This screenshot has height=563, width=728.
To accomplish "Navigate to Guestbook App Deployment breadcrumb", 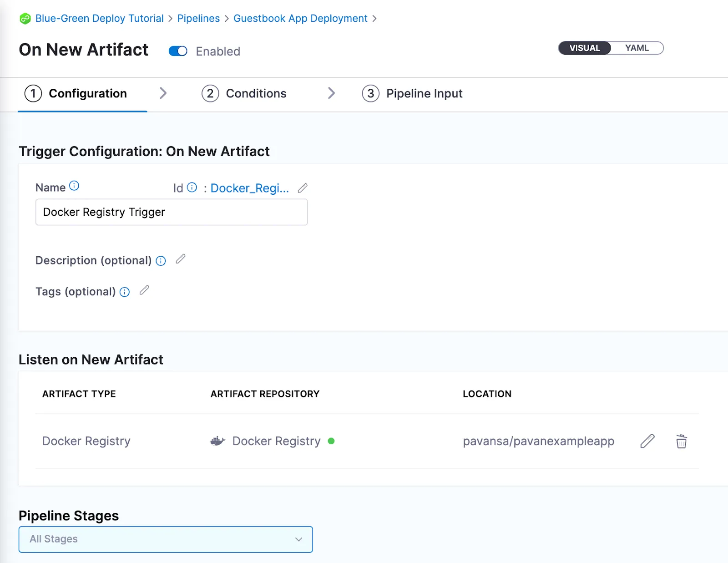I will [x=300, y=18].
